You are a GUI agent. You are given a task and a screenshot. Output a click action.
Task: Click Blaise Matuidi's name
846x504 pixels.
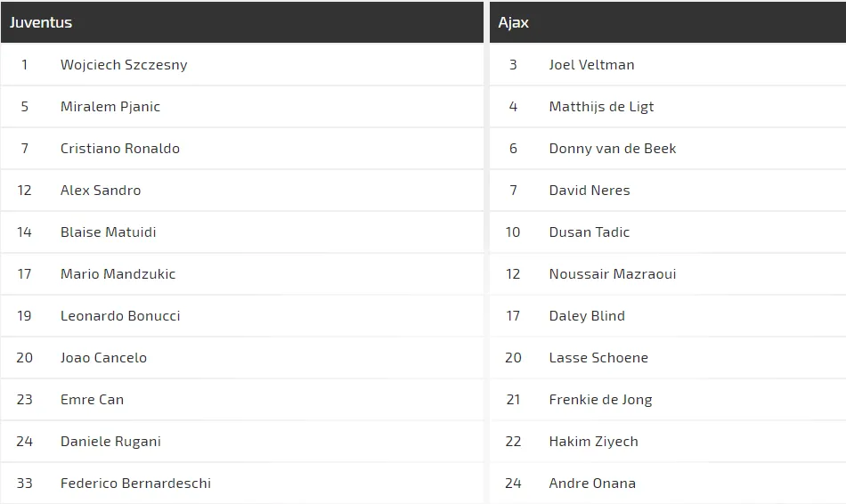(109, 232)
